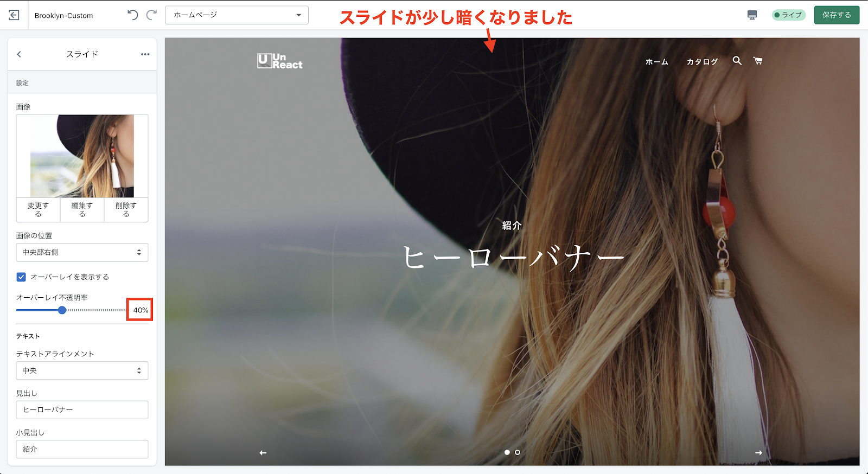This screenshot has width=868, height=474.
Task: Click the exit editor icon at top left
Action: coord(14,15)
